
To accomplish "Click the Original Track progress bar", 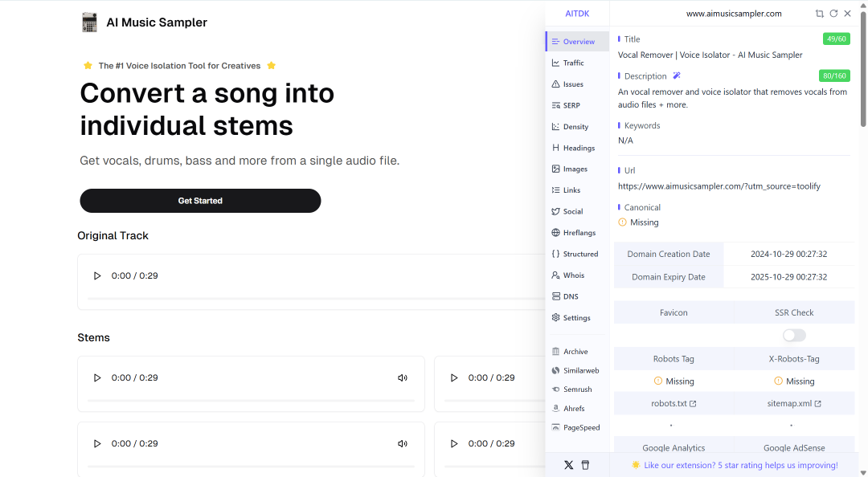I will tap(316, 299).
